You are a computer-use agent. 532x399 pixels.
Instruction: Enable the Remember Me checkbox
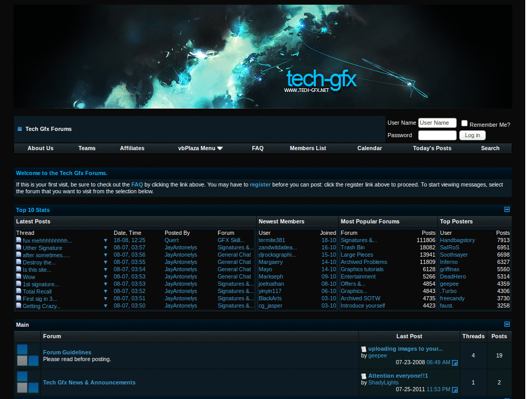[x=464, y=123]
